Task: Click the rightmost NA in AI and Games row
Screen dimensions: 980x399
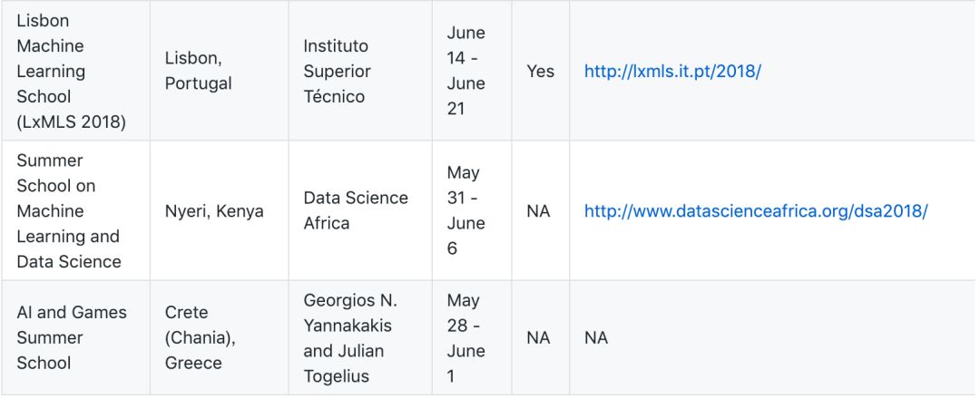Action: coord(596,337)
